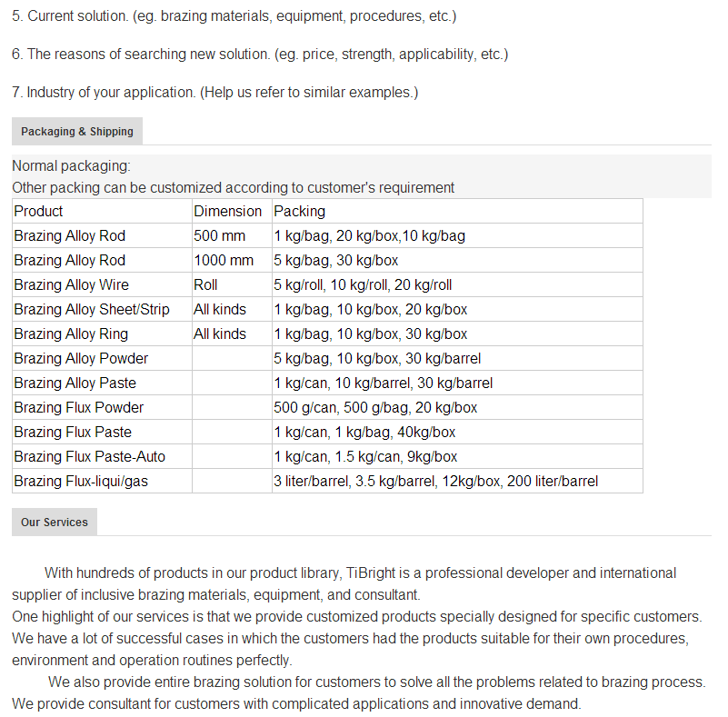
Task: Select the Brazing Alloy Paste cell
Action: [x=102, y=383]
